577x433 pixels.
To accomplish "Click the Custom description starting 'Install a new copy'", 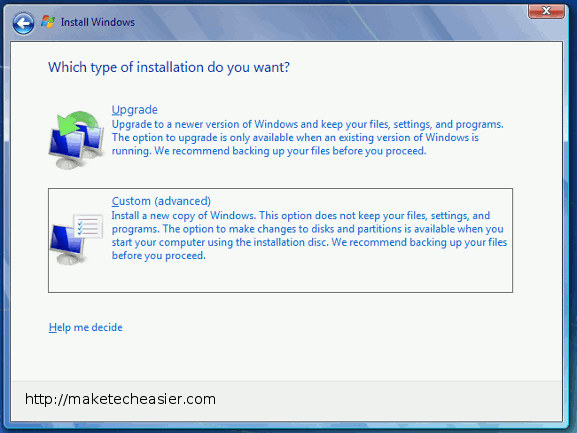I will pos(309,235).
